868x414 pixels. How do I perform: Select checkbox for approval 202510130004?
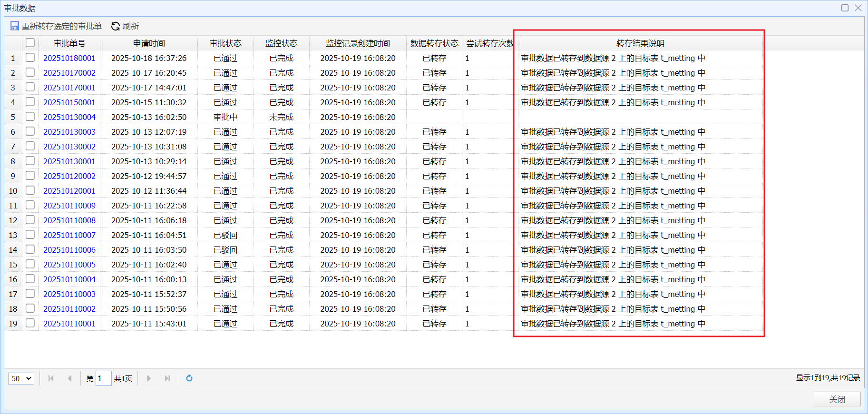[x=30, y=117]
